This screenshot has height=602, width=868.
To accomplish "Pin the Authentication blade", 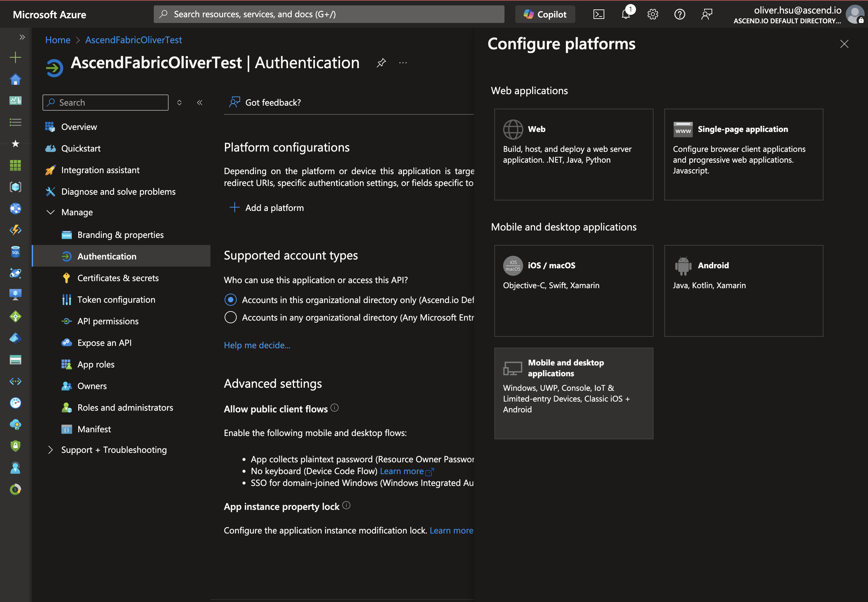I will click(x=381, y=63).
